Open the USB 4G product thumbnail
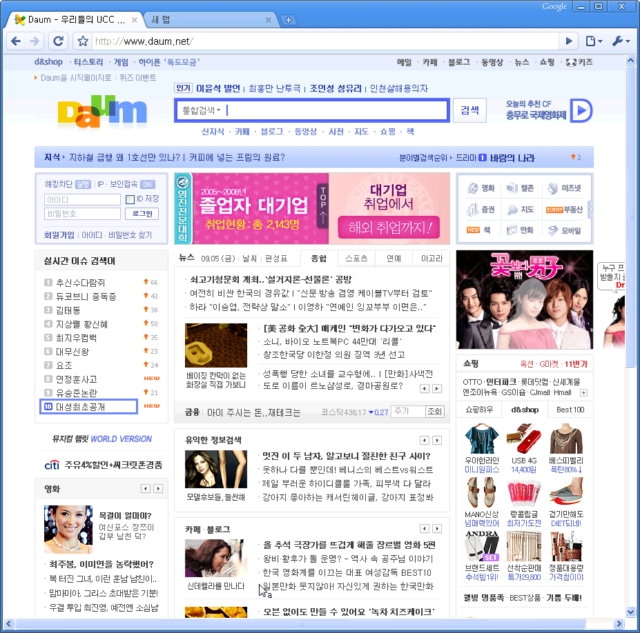The width and height of the screenshot is (640, 633). 524,439
